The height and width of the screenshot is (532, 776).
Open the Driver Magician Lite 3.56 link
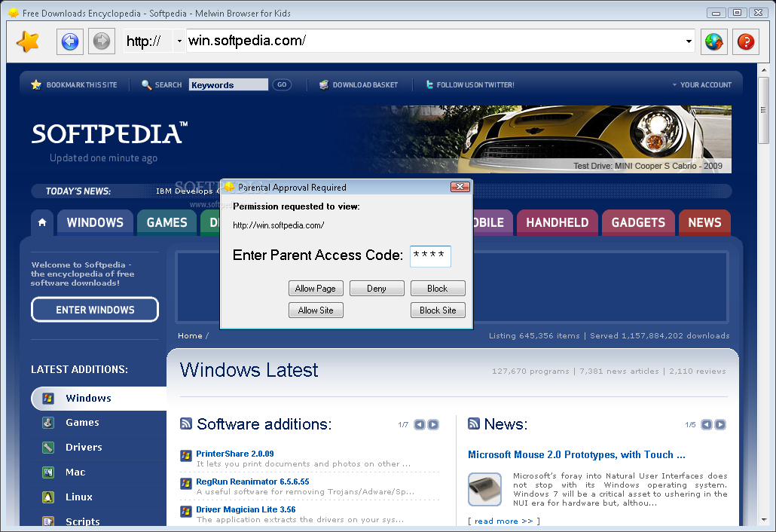tap(246, 509)
